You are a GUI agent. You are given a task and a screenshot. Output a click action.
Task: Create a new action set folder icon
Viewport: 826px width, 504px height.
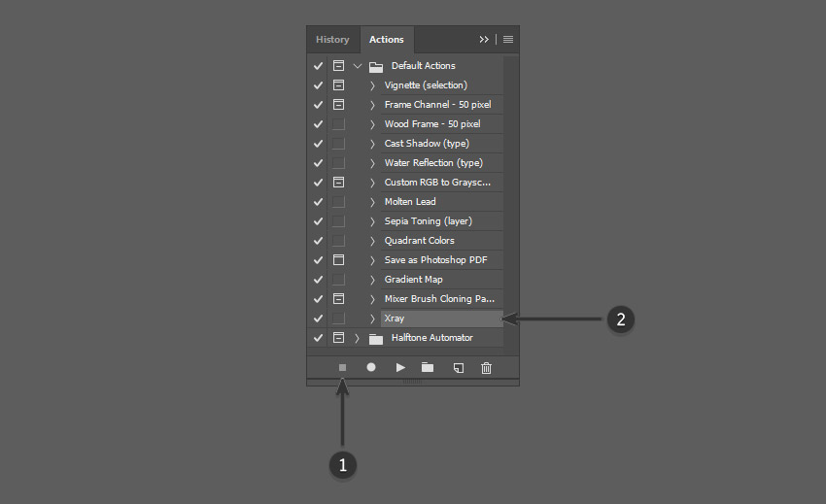[428, 367]
